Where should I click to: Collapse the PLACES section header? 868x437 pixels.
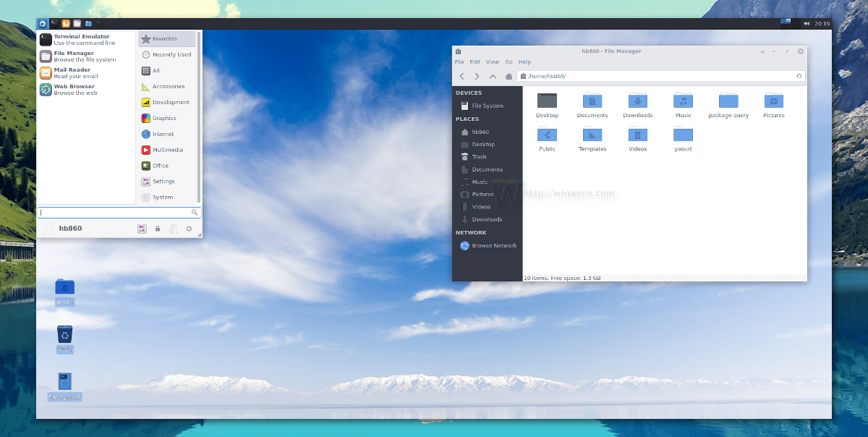(467, 119)
